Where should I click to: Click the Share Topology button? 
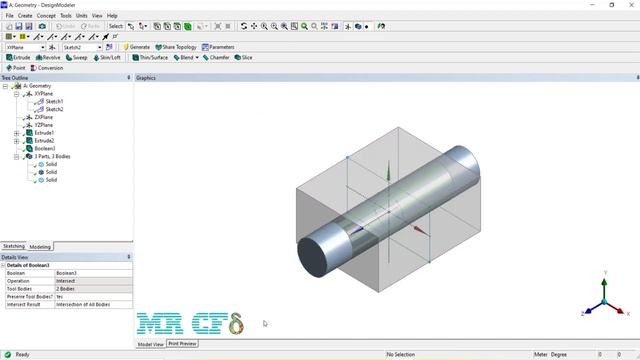[x=176, y=47]
